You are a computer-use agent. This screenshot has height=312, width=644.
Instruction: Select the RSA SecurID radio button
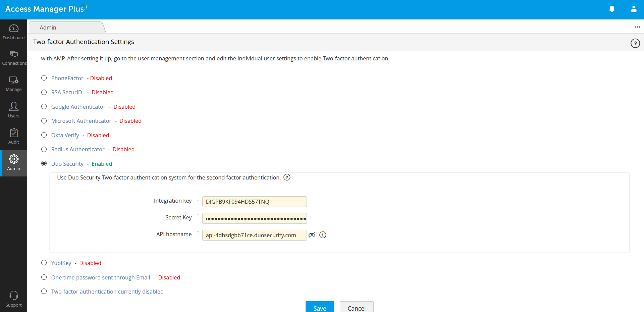click(44, 92)
